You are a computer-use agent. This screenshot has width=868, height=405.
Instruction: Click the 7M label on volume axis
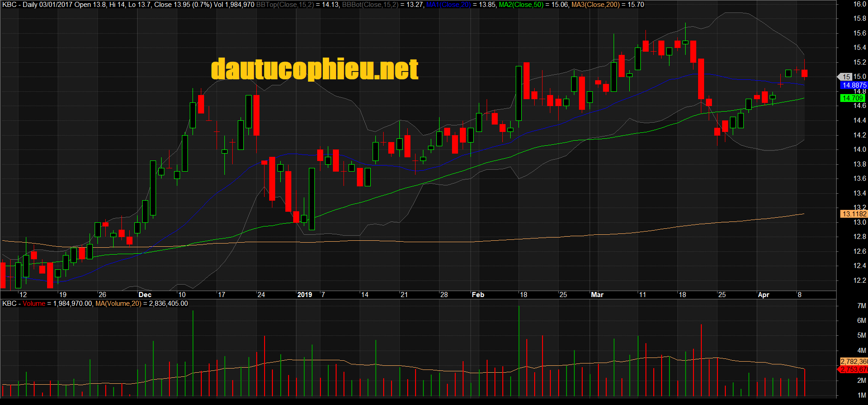point(861,306)
